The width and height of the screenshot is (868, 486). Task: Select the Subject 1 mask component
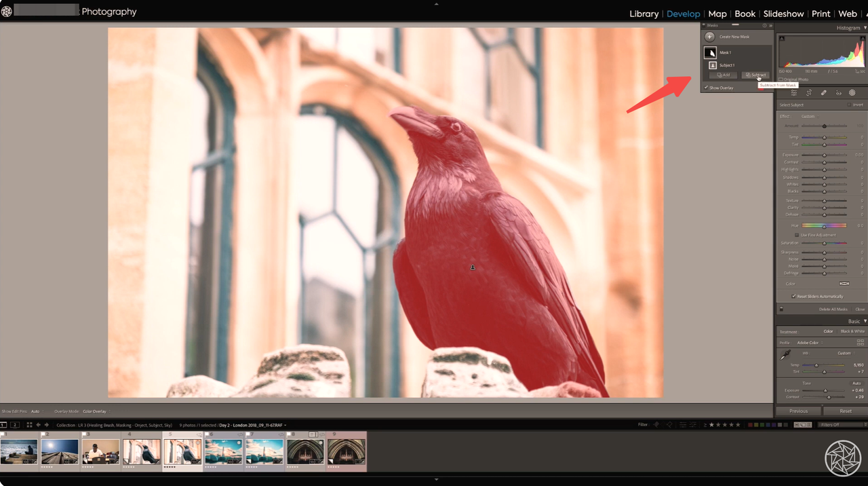coord(713,65)
